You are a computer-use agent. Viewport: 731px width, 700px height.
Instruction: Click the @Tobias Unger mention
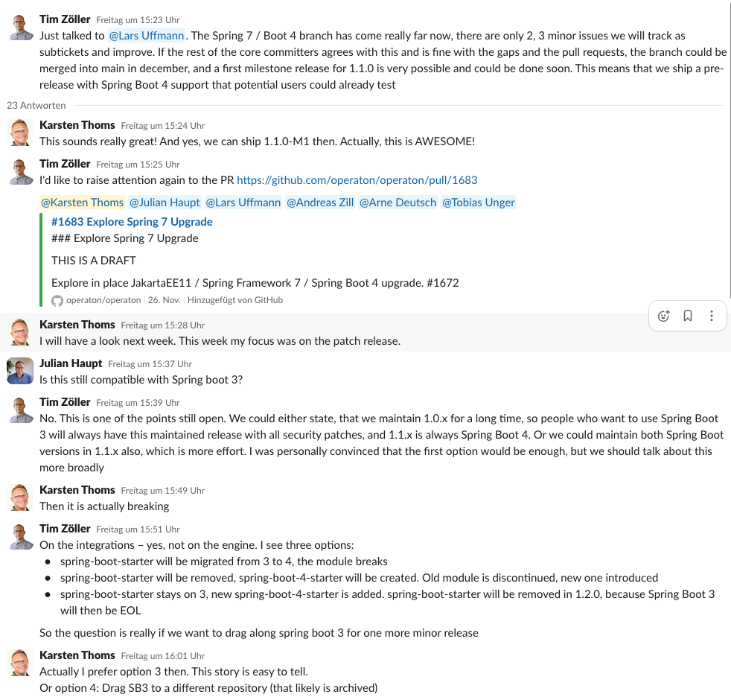point(478,203)
